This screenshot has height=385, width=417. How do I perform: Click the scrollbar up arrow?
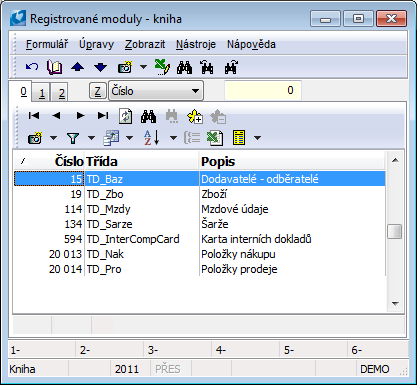(x=395, y=160)
